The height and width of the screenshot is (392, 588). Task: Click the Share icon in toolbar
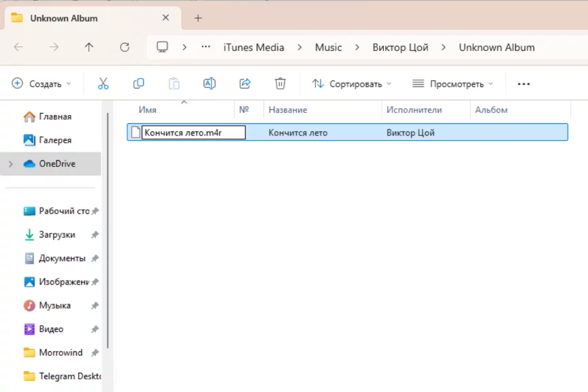[245, 84]
